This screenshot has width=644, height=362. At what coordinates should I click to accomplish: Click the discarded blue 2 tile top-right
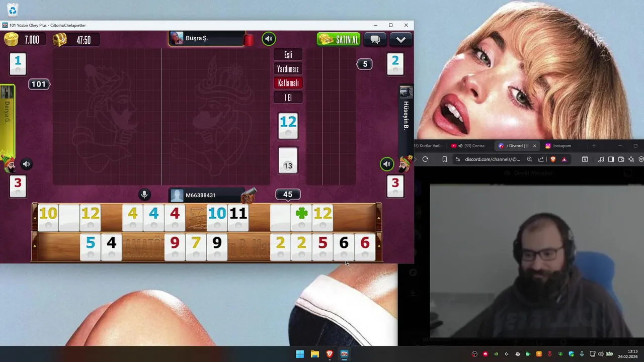(395, 64)
